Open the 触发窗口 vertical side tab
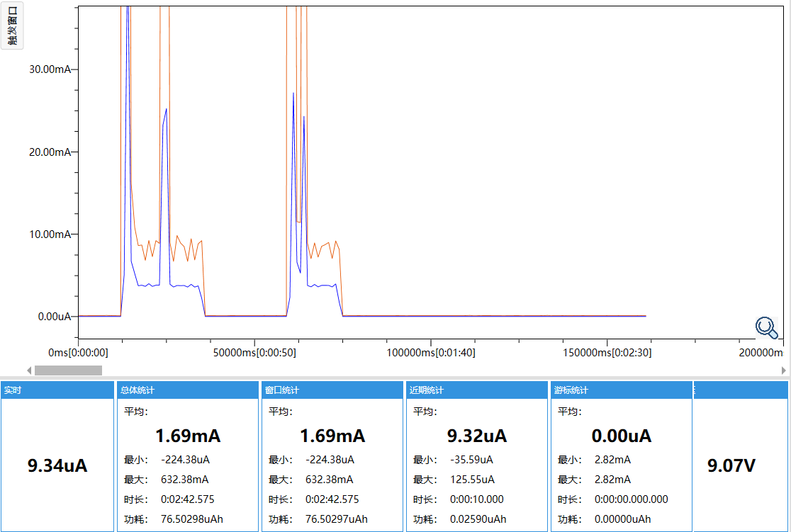Screen dimensions: 791x532 [x=12, y=26]
